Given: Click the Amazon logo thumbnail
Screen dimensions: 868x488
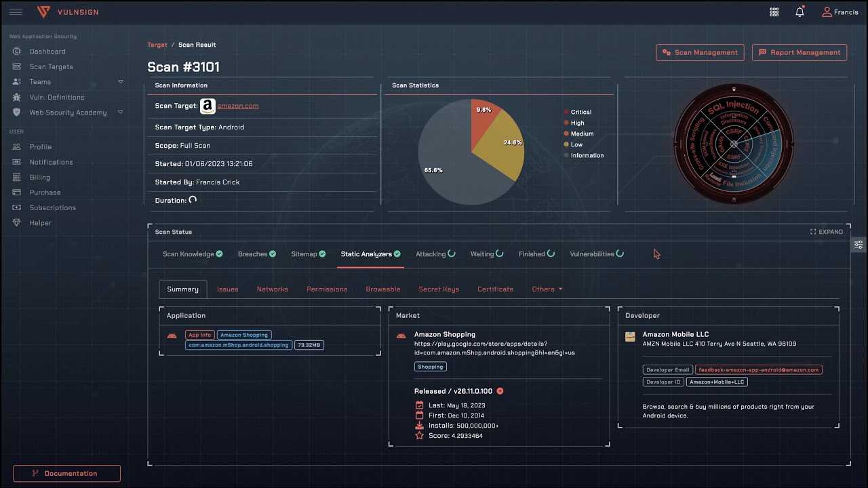Looking at the screenshot, I should point(208,106).
